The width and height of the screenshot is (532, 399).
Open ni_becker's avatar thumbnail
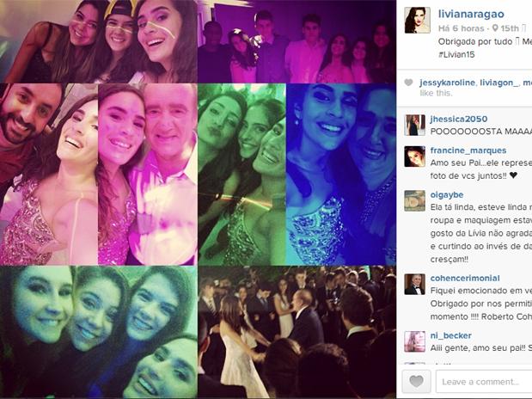[414, 341]
